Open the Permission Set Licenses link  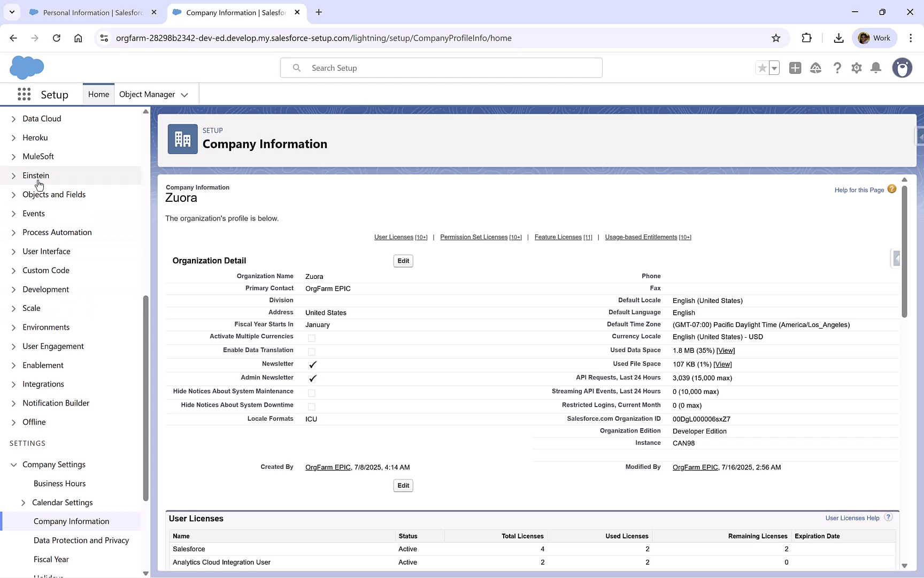click(x=473, y=237)
